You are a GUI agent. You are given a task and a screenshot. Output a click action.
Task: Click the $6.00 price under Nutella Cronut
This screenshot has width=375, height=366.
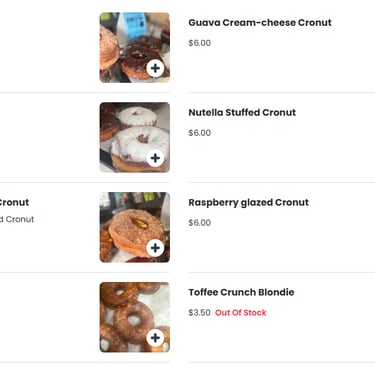200,133
